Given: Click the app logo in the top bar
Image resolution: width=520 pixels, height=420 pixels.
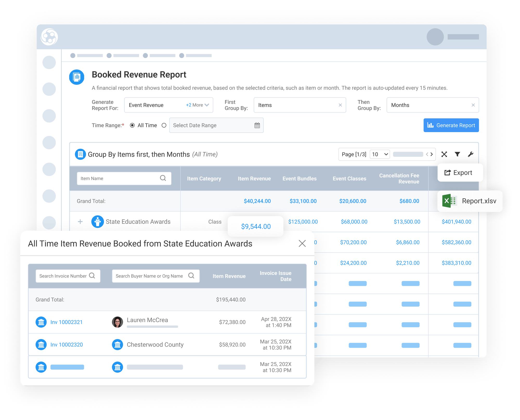Looking at the screenshot, I should pyautogui.click(x=49, y=37).
